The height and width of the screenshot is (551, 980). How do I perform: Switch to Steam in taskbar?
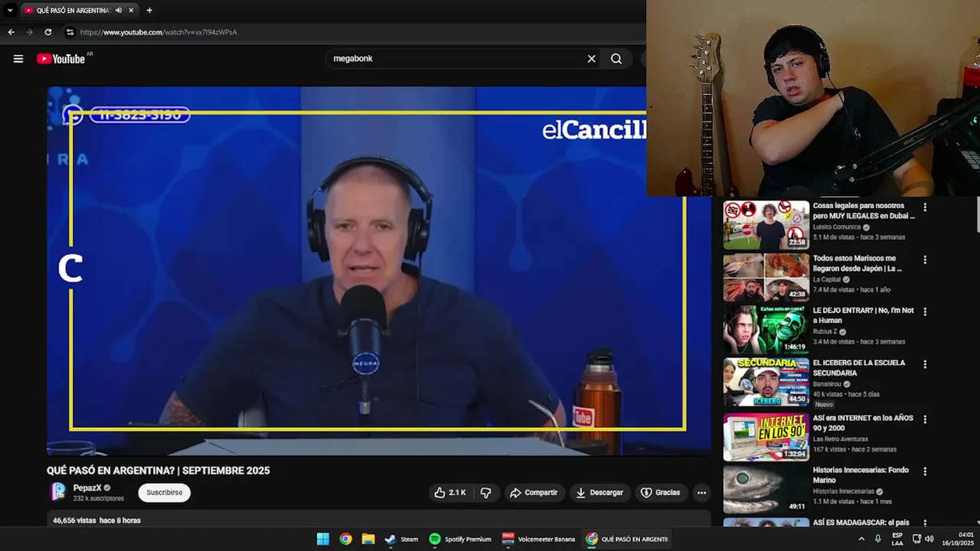tap(402, 539)
